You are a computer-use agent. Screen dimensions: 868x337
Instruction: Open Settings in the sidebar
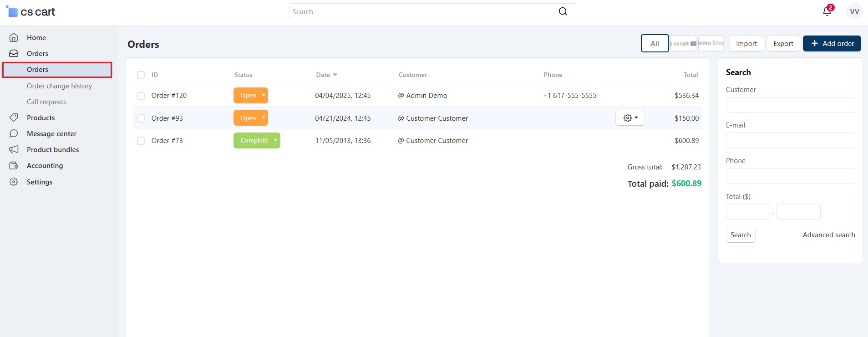click(40, 182)
